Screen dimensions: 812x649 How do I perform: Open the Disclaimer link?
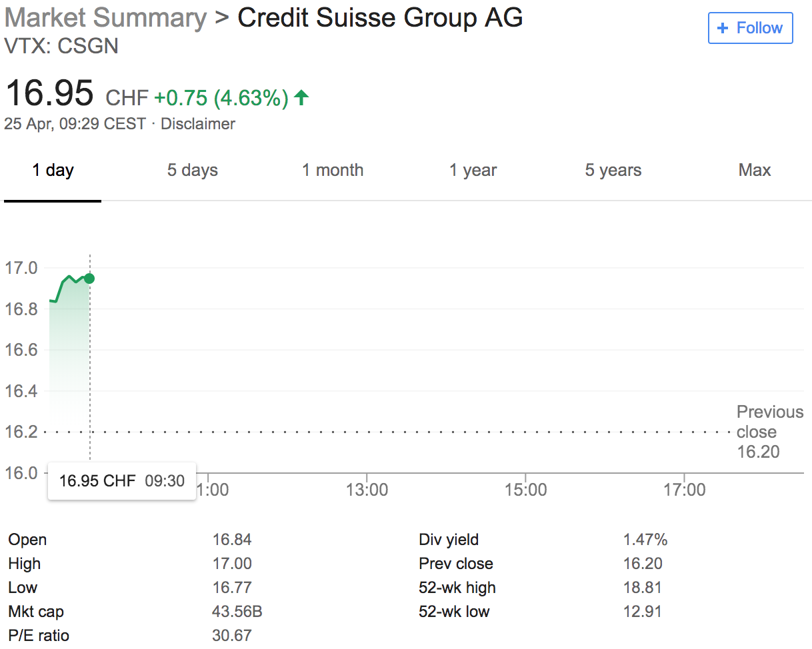tap(198, 124)
